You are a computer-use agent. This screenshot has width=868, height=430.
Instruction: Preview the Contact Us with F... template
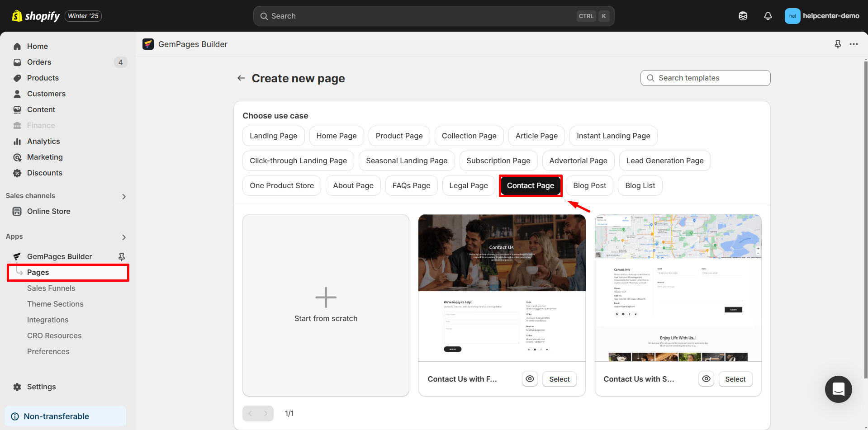530,379
